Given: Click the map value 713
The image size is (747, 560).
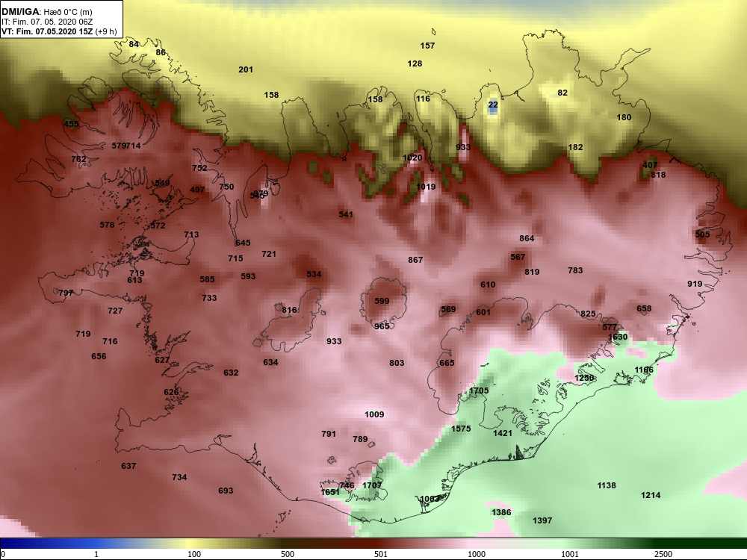Looking at the screenshot, I should click(x=191, y=234).
